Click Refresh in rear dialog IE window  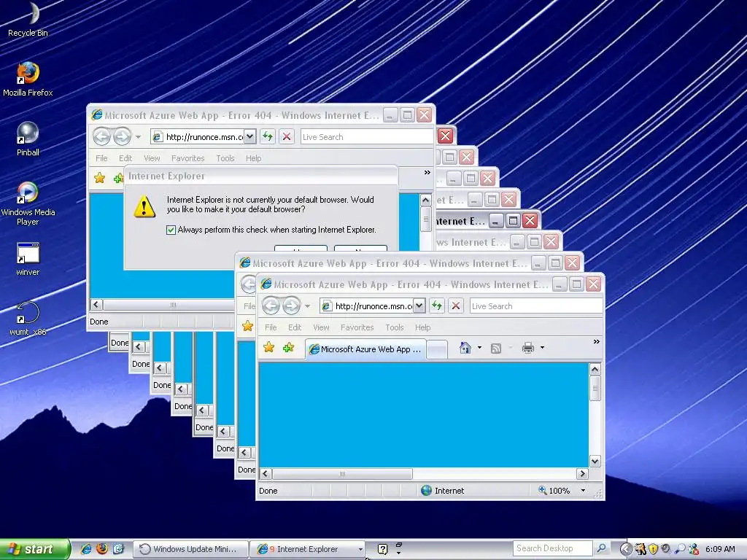pyautogui.click(x=268, y=136)
